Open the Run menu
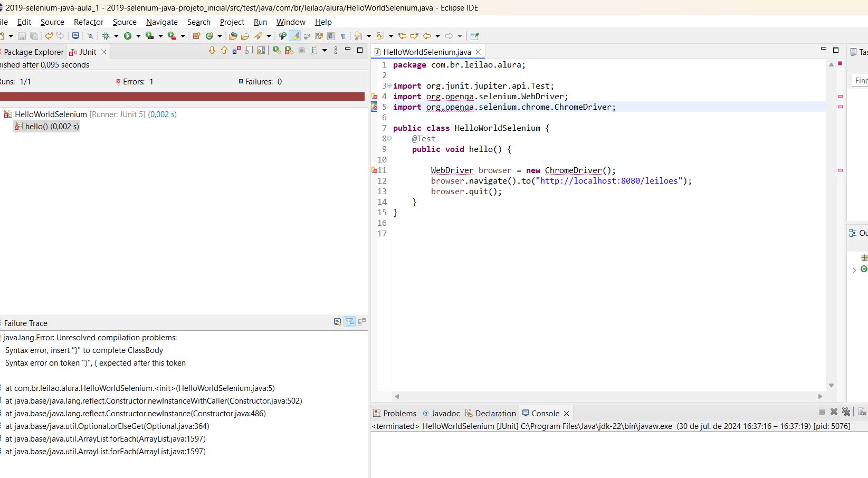This screenshot has height=478, width=868. pos(260,22)
